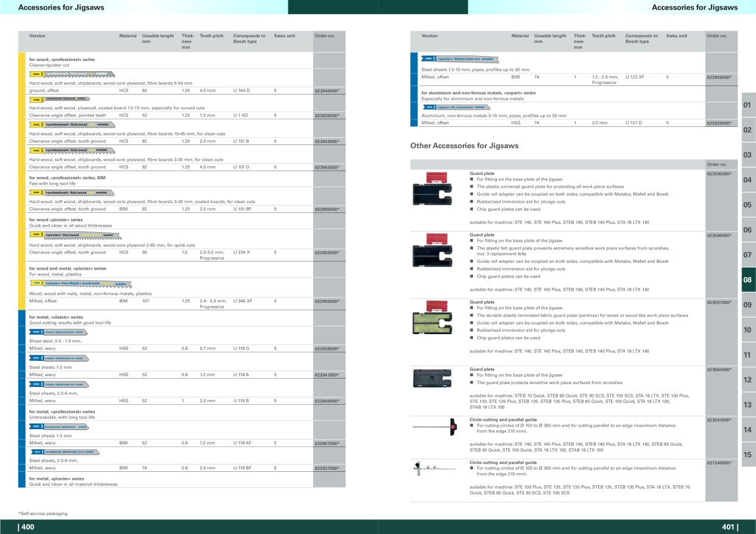Open chapter tab 15
The width and height of the screenshot is (756, 534).
tap(747, 455)
